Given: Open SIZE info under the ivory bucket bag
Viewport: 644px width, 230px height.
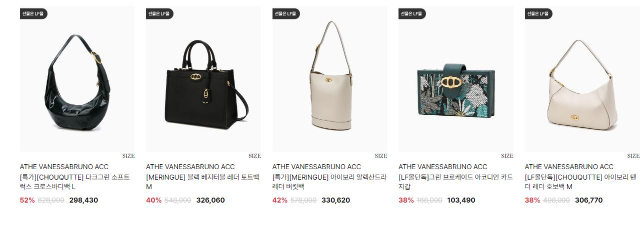Looking at the screenshot, I should coord(381,156).
